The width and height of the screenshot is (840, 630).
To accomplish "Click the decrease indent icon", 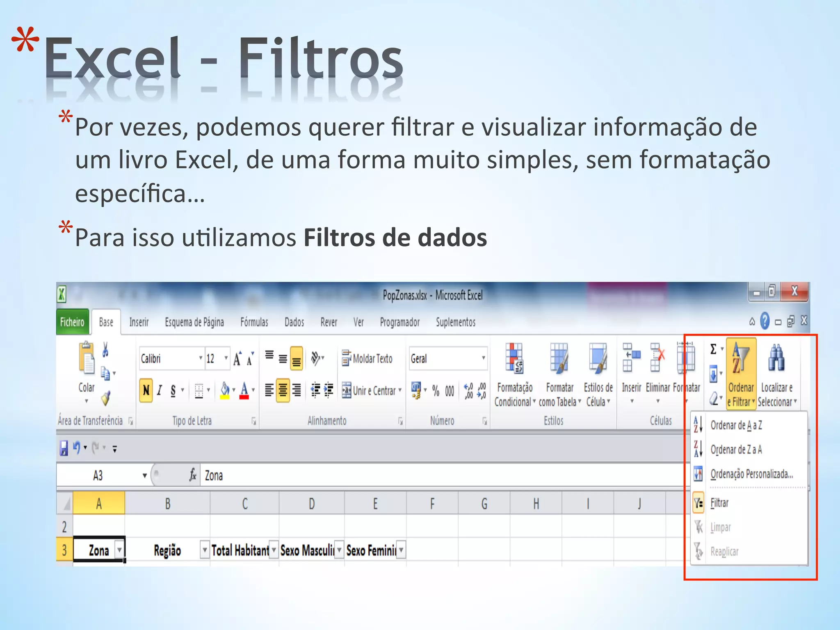I will click(x=315, y=390).
